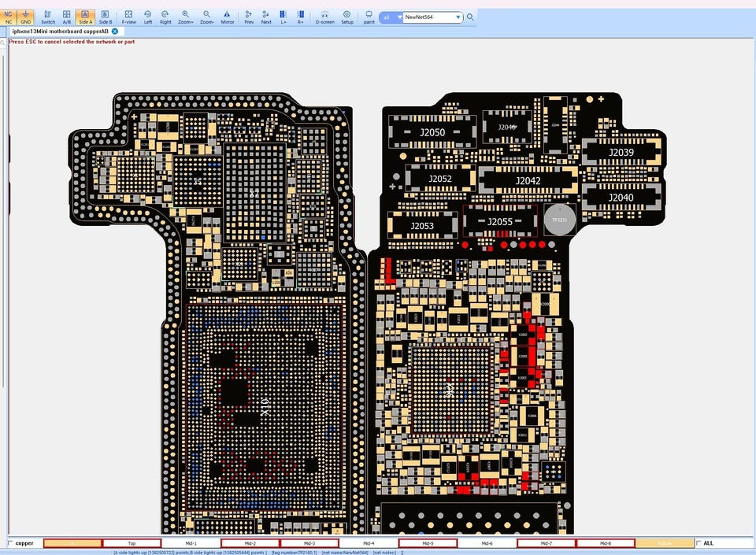Click the F-view fit icon
This screenshot has height=555, width=756.
(128, 17)
